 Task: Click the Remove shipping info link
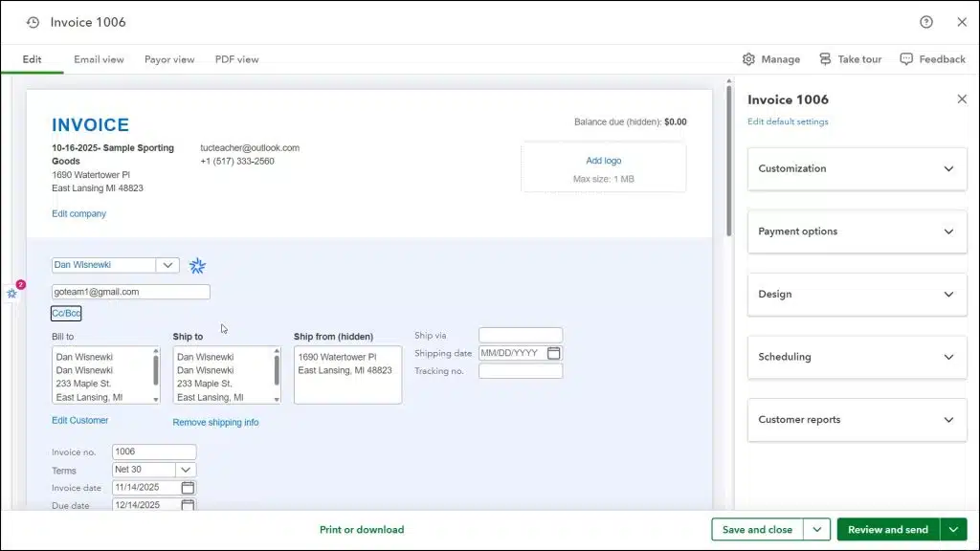215,422
